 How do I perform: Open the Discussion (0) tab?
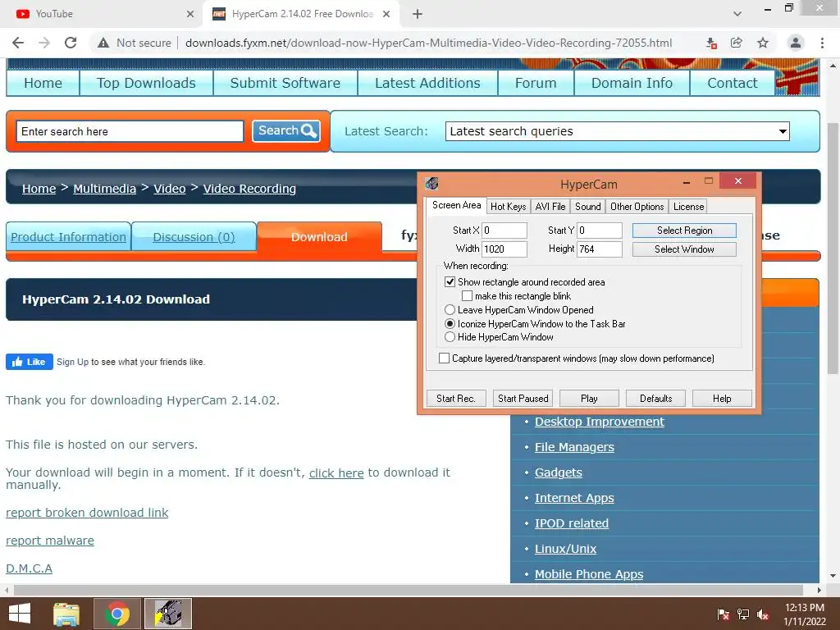pyautogui.click(x=194, y=237)
